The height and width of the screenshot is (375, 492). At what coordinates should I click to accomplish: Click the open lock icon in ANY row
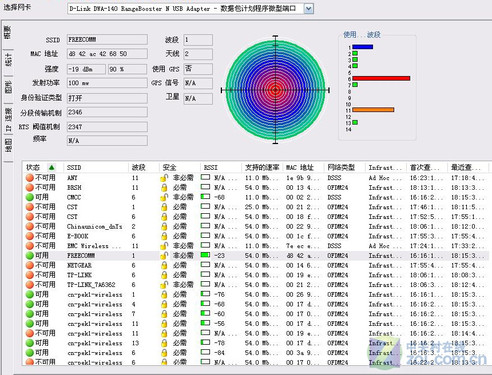(x=164, y=178)
